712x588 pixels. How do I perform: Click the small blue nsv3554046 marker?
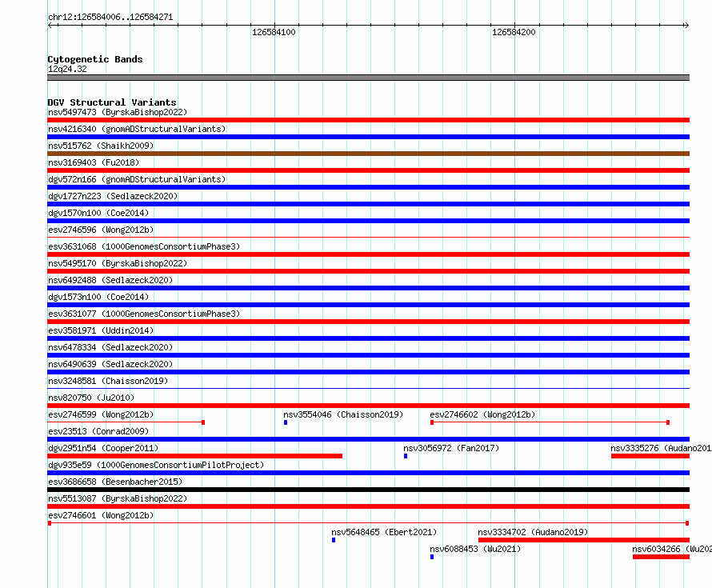click(x=286, y=422)
